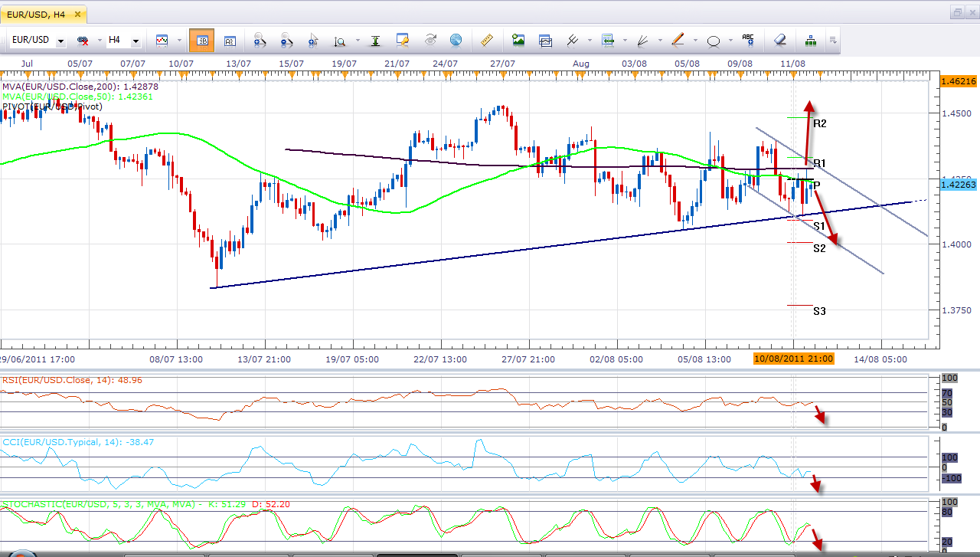Click the S1 pivot level label

(819, 226)
